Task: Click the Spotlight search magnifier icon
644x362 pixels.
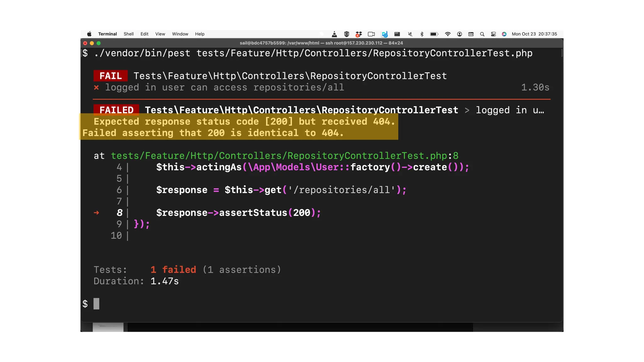Action: 482,34
